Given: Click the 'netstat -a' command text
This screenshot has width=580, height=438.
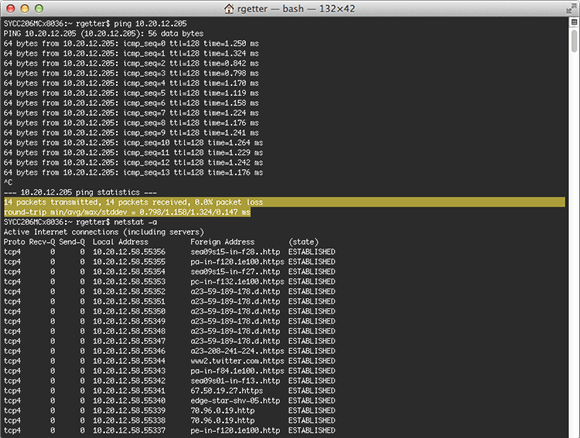Looking at the screenshot, I should [135, 222].
